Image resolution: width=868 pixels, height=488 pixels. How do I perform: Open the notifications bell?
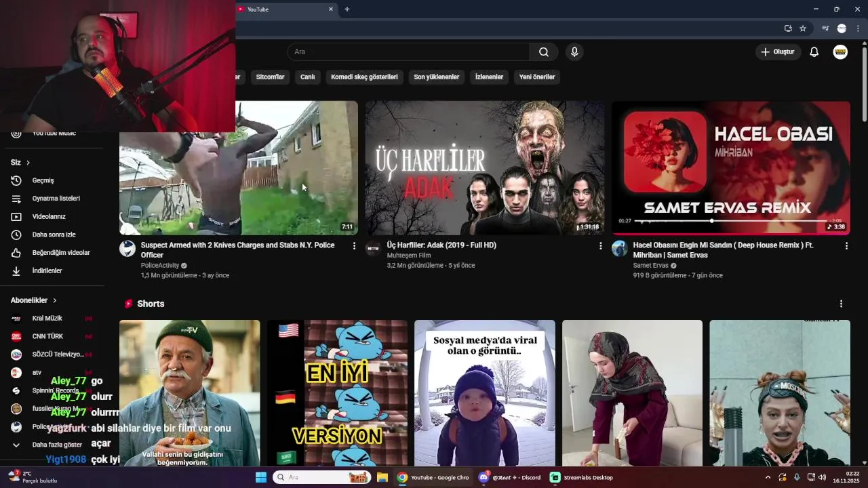[814, 52]
